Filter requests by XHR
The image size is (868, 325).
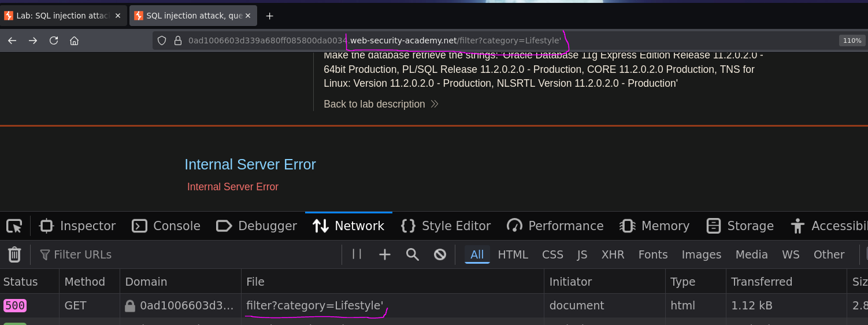pos(613,254)
